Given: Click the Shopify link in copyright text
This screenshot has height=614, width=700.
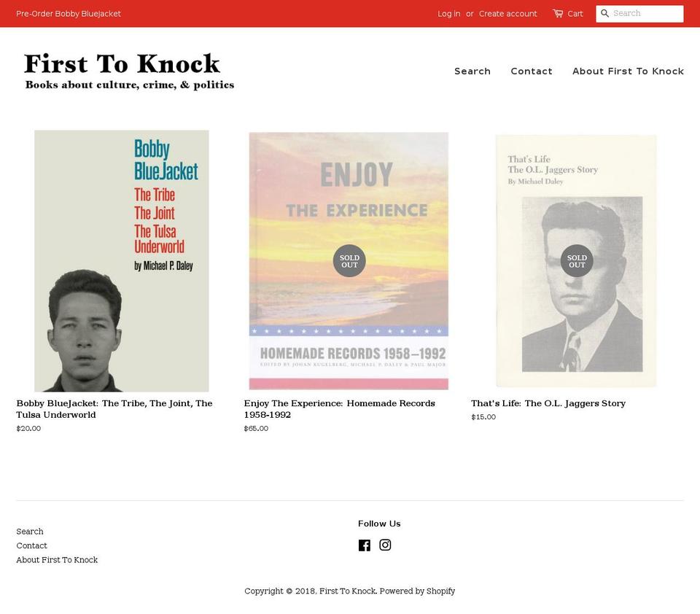Looking at the screenshot, I should click(441, 591).
